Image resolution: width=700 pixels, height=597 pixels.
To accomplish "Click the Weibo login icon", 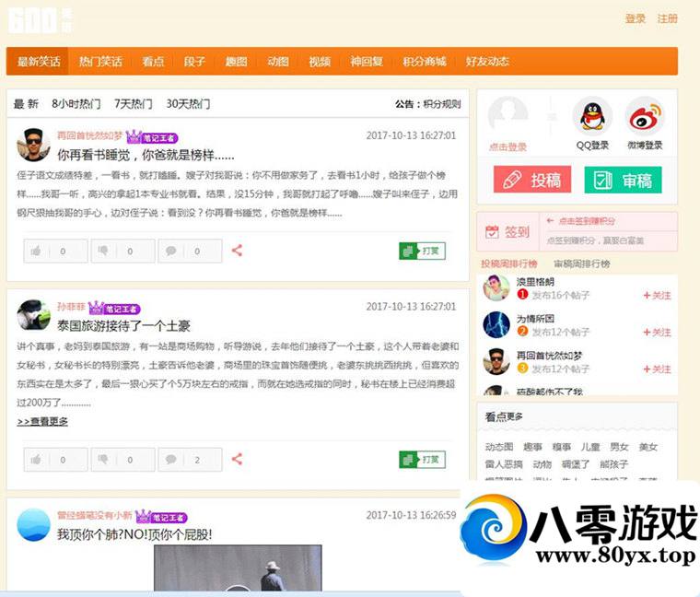I will (x=644, y=117).
